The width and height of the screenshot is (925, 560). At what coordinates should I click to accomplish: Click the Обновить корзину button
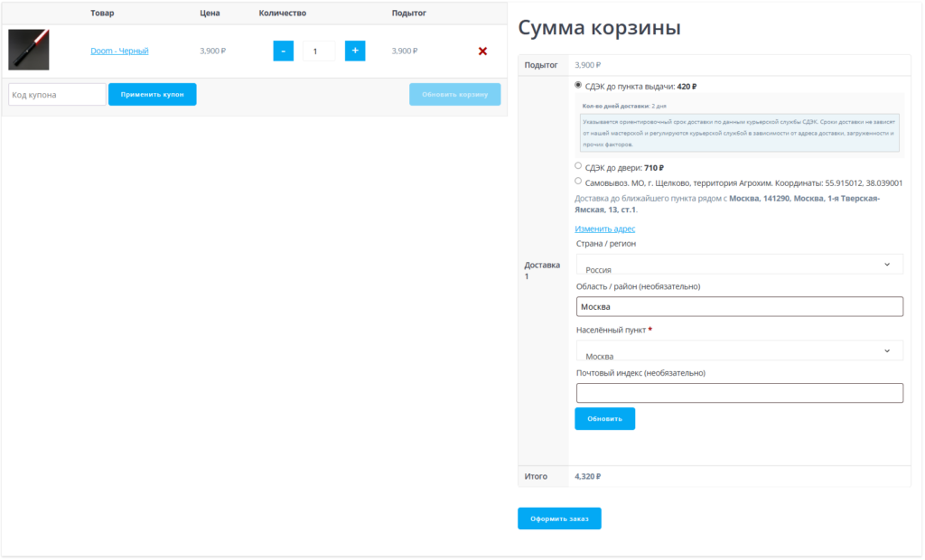coord(454,95)
